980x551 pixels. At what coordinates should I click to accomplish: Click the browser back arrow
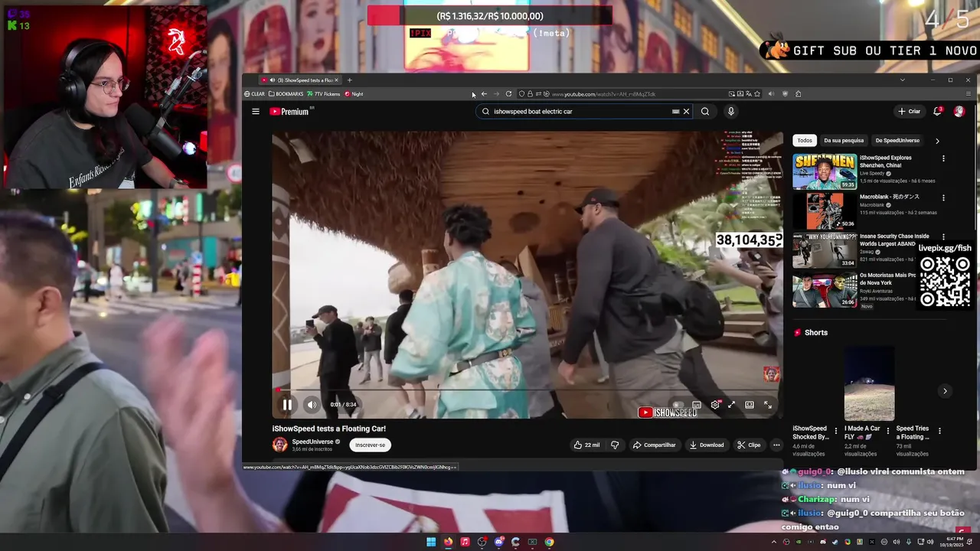pos(484,94)
